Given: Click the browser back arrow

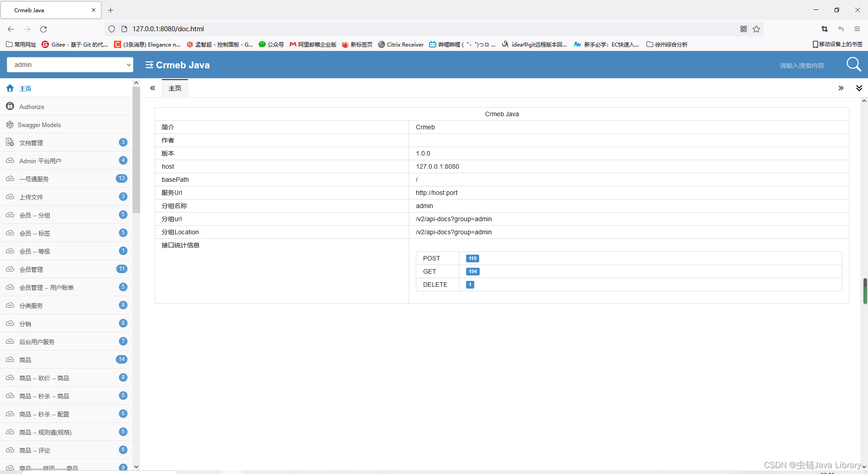Looking at the screenshot, I should click(x=11, y=29).
